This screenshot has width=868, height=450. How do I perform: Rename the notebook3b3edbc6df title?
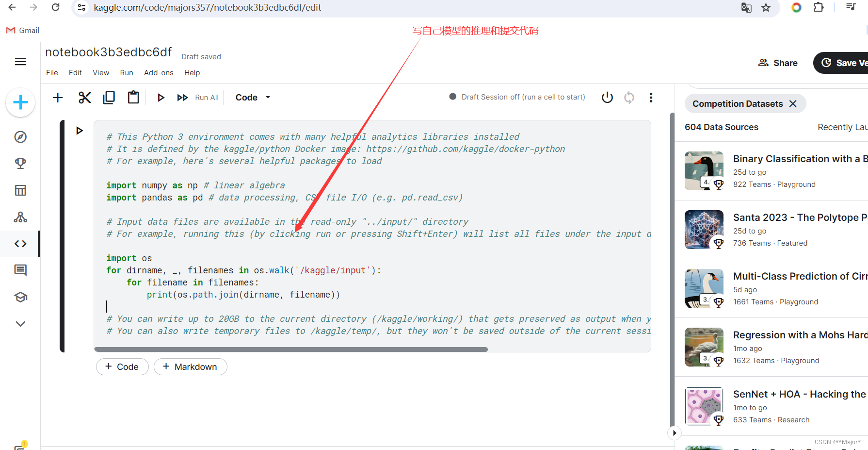click(x=108, y=51)
